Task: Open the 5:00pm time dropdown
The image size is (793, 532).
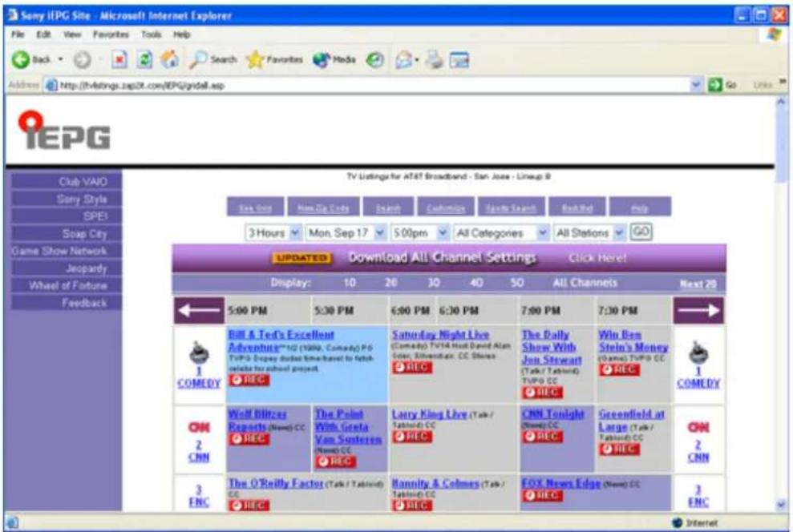Action: 420,233
